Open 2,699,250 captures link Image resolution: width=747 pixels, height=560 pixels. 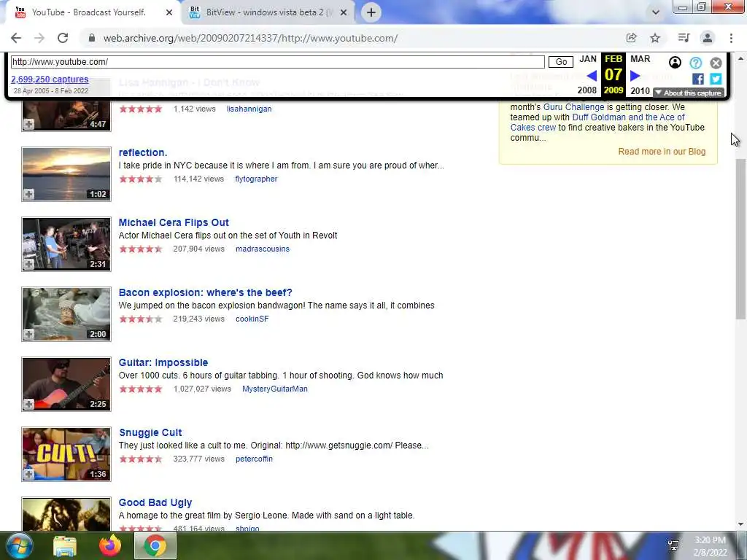click(x=50, y=79)
